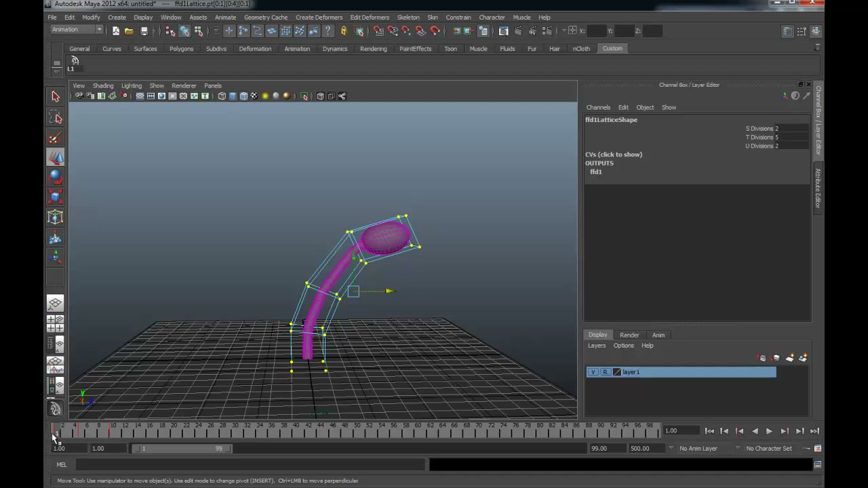Click the playback end time field 99.00
This screenshot has width=868, height=488.
(x=607, y=449)
